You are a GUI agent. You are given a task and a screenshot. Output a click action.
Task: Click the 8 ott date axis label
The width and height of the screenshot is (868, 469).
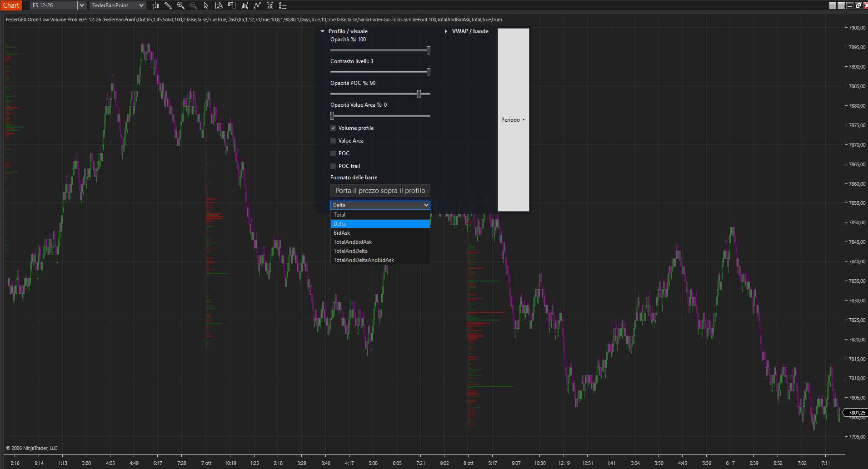[x=468, y=463]
